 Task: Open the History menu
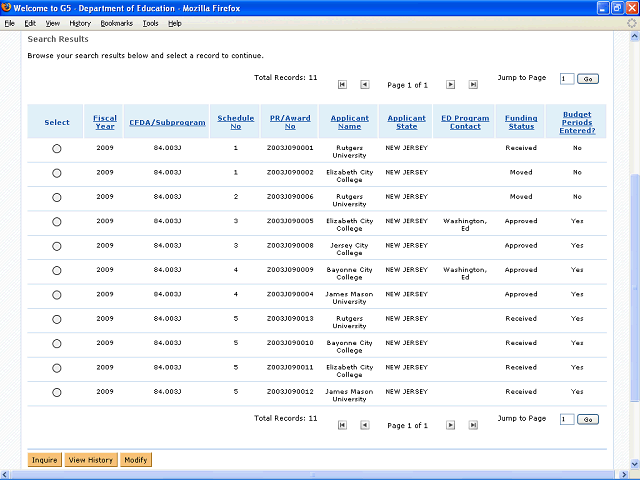pos(80,23)
